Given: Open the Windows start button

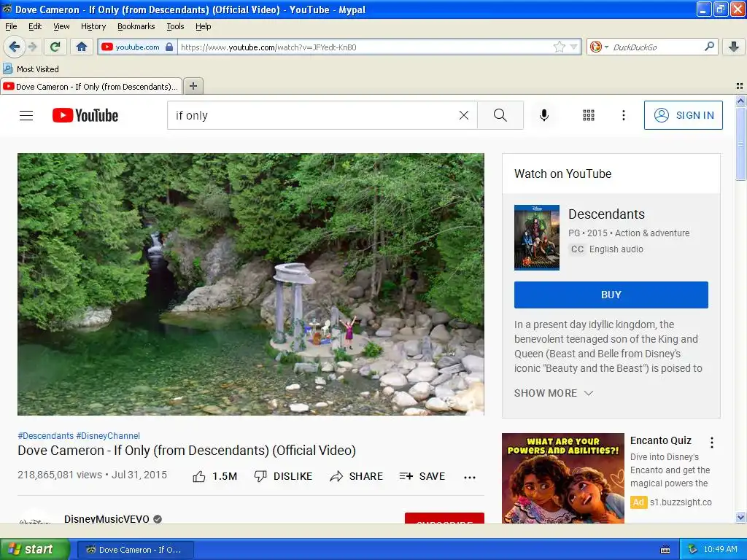Looking at the screenshot, I should point(35,549).
